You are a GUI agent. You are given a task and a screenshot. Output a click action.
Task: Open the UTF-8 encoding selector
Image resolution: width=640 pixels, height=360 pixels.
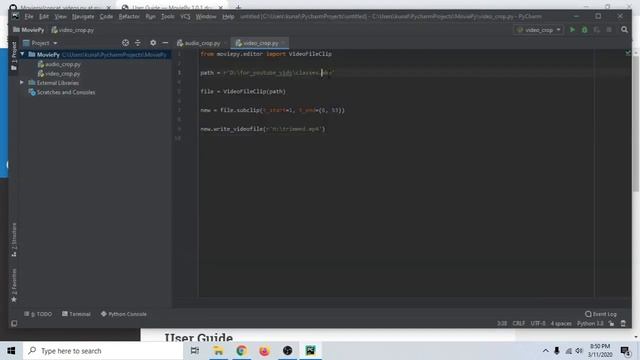point(538,324)
